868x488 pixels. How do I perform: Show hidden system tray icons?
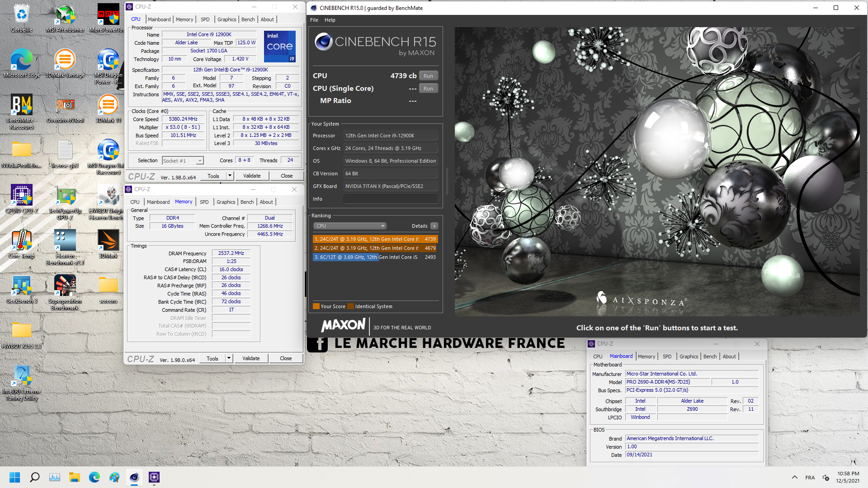coord(794,477)
